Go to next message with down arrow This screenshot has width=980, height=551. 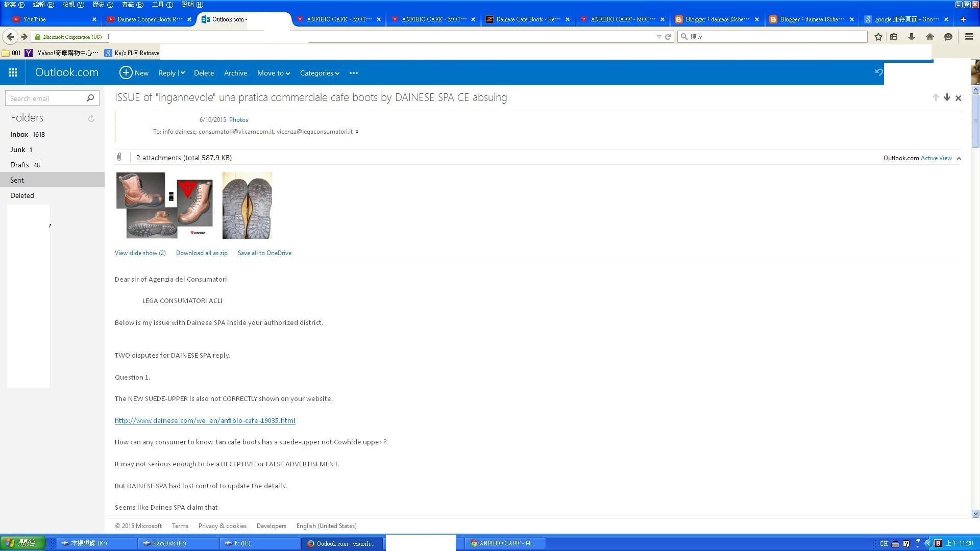(947, 97)
